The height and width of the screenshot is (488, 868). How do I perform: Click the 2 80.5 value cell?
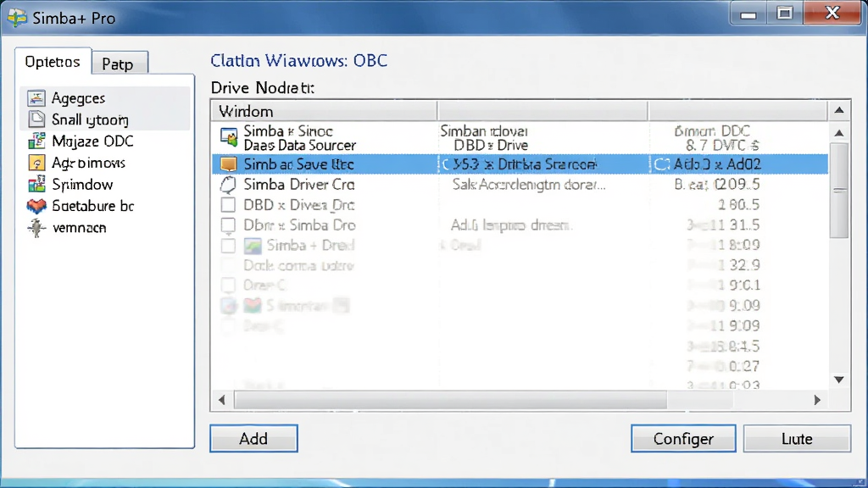(x=738, y=205)
